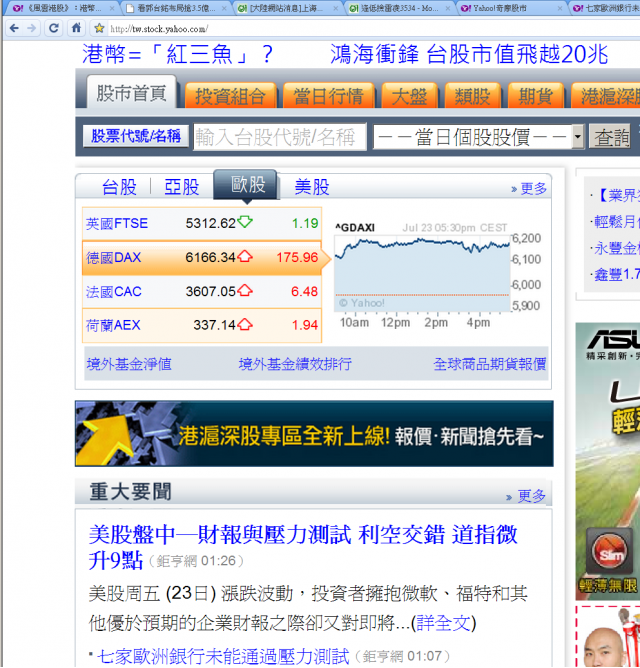The height and width of the screenshot is (668, 640).
Task: Click the 175.96 DAX change value
Action: [297, 257]
